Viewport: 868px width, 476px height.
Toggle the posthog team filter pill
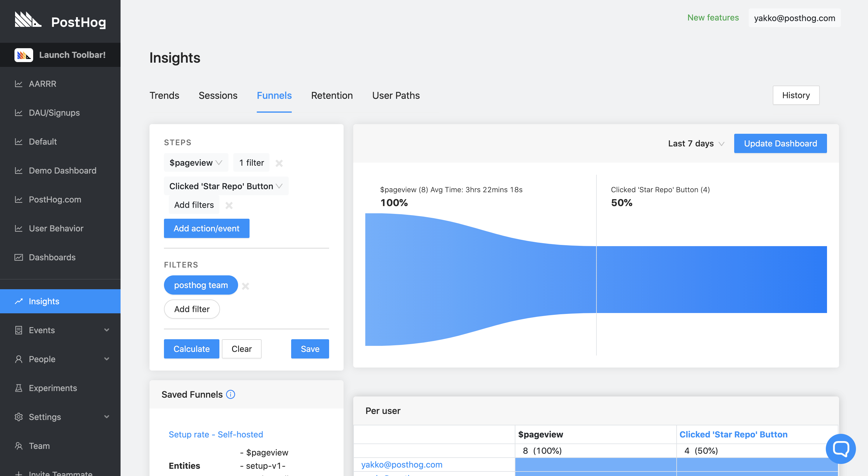pyautogui.click(x=201, y=285)
